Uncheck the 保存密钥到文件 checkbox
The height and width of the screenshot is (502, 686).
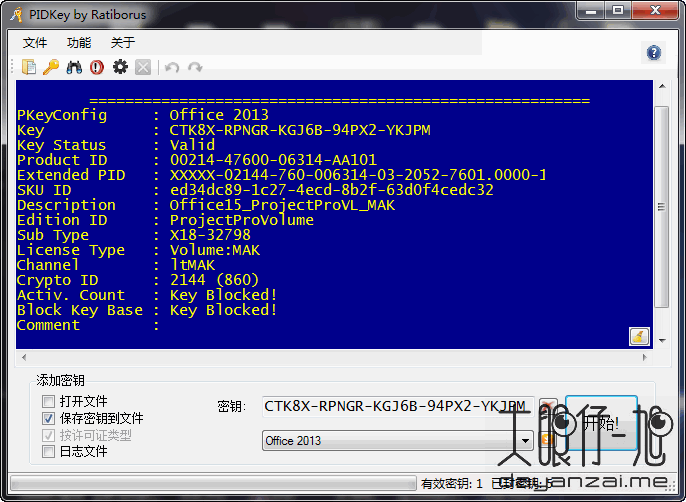(48, 418)
